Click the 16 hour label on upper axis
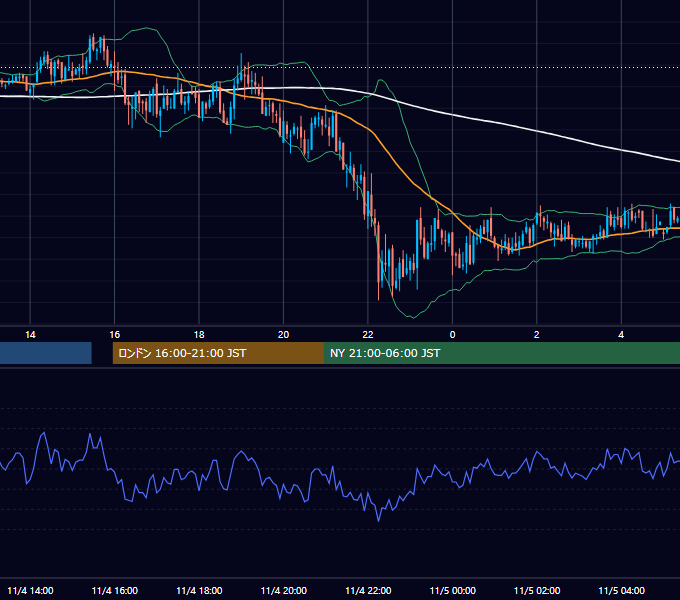Image resolution: width=680 pixels, height=600 pixels. point(114,335)
